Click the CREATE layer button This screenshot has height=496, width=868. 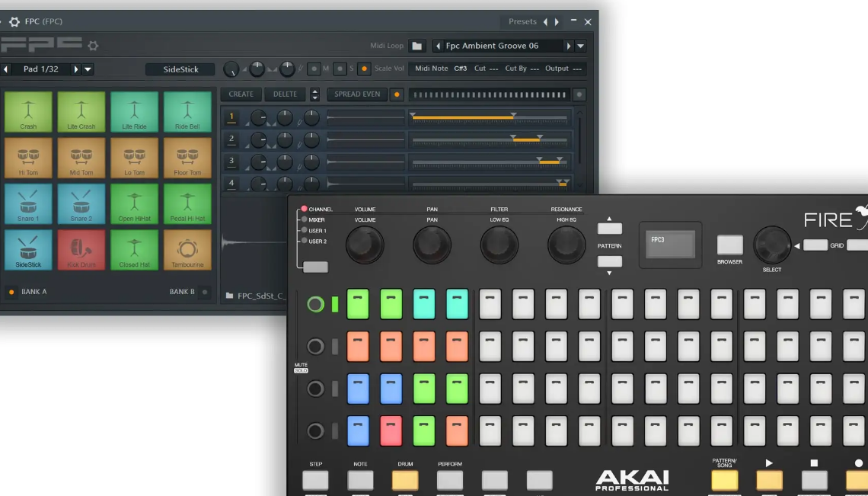pyautogui.click(x=241, y=94)
